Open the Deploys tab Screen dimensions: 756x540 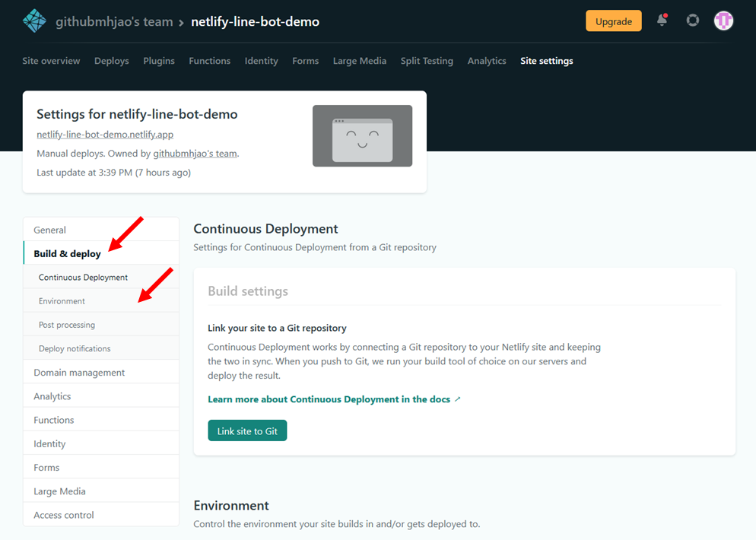[x=111, y=61]
